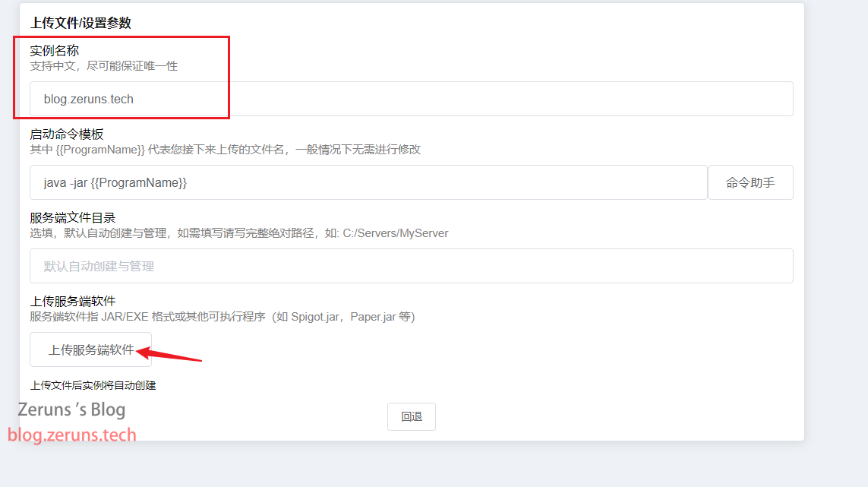Click the 上传文件/设置参数 page heading

pos(80,23)
